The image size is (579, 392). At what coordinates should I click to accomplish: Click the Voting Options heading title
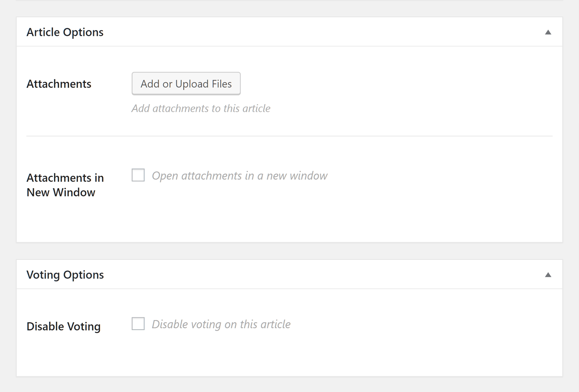point(65,275)
